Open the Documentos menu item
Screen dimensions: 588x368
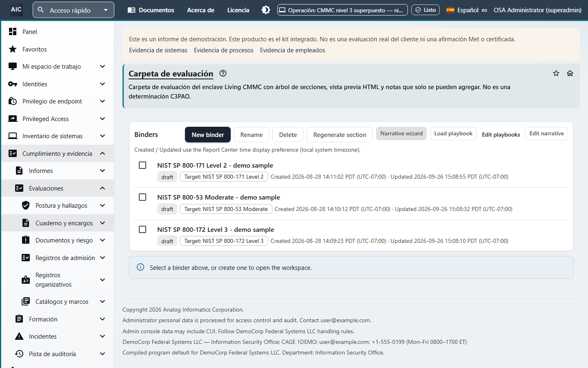(151, 10)
